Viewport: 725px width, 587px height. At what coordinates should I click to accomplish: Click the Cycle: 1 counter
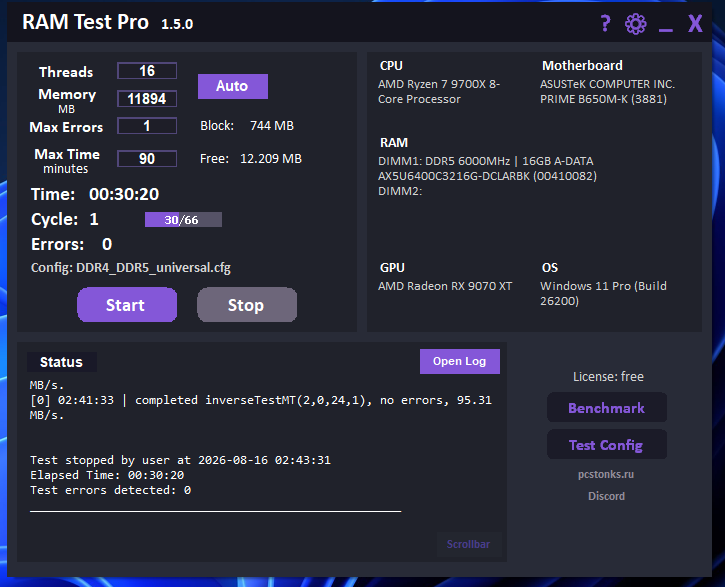coord(65,219)
